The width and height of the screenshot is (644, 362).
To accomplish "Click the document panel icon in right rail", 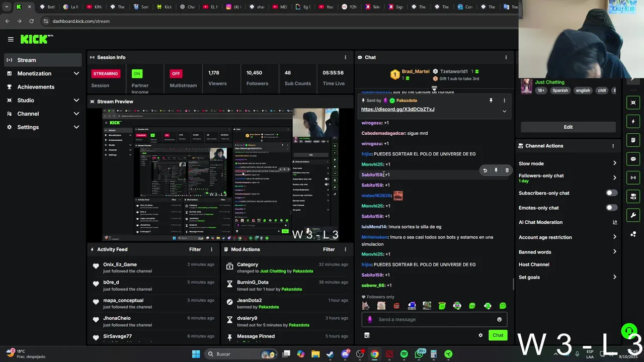I will tap(633, 140).
